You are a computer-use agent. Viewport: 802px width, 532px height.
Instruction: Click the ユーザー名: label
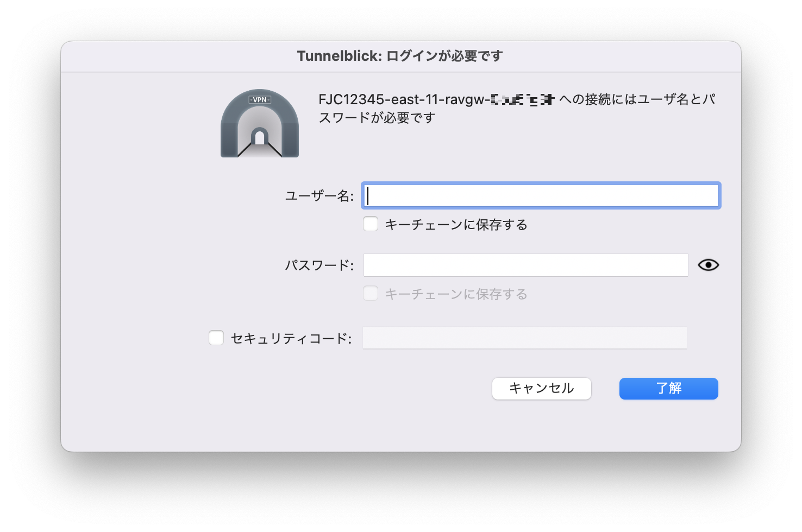tap(319, 196)
